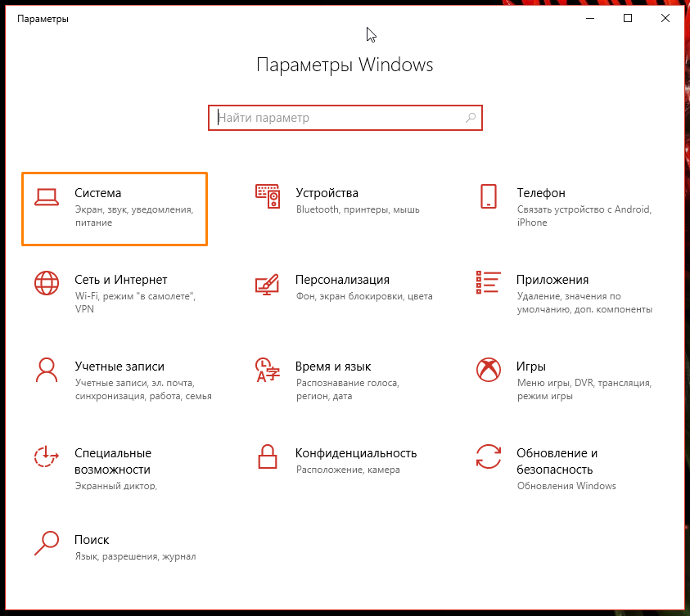The image size is (690, 616).
Task: Click 'Экранный диктор' description text
Action: [115, 486]
